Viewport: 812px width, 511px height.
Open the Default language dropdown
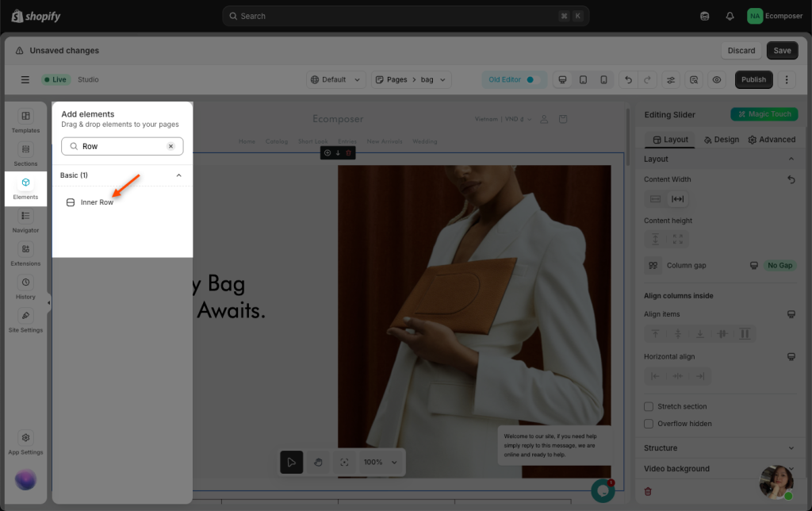click(337, 79)
